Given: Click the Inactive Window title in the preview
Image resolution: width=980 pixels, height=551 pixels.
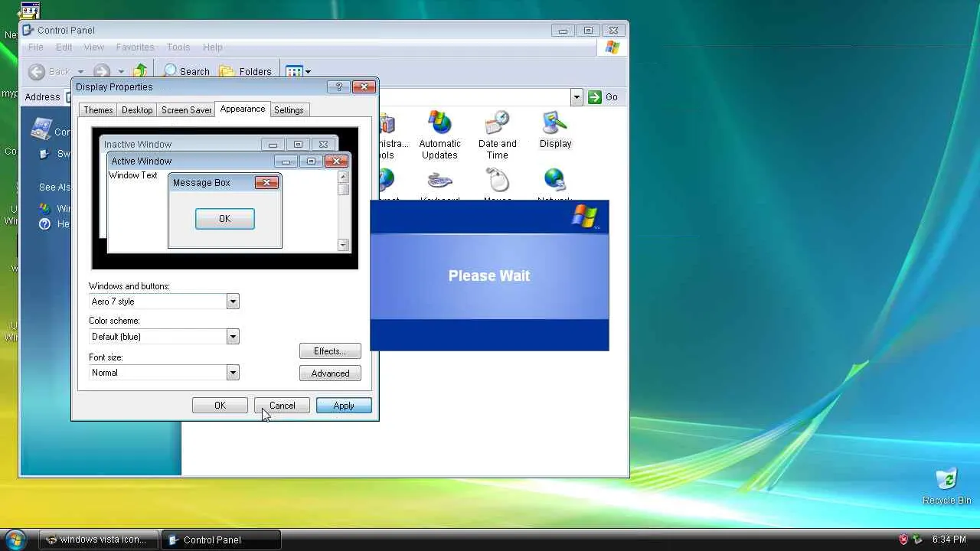Looking at the screenshot, I should [x=138, y=144].
